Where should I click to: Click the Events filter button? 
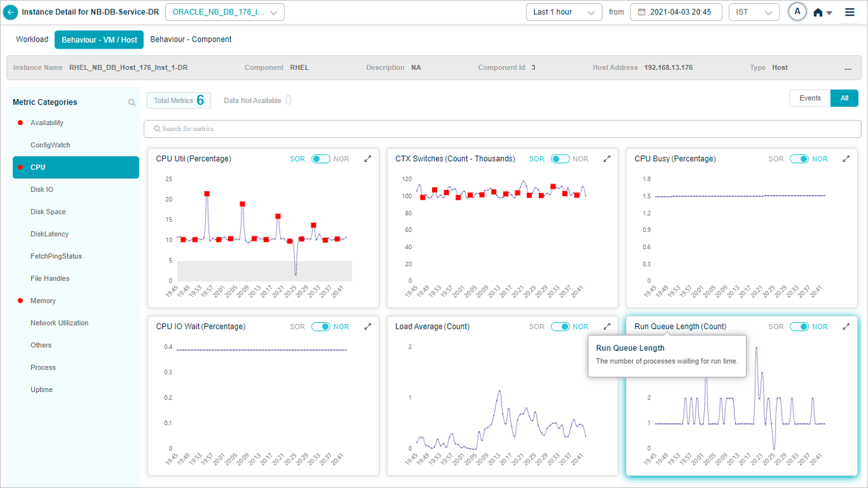(x=810, y=98)
